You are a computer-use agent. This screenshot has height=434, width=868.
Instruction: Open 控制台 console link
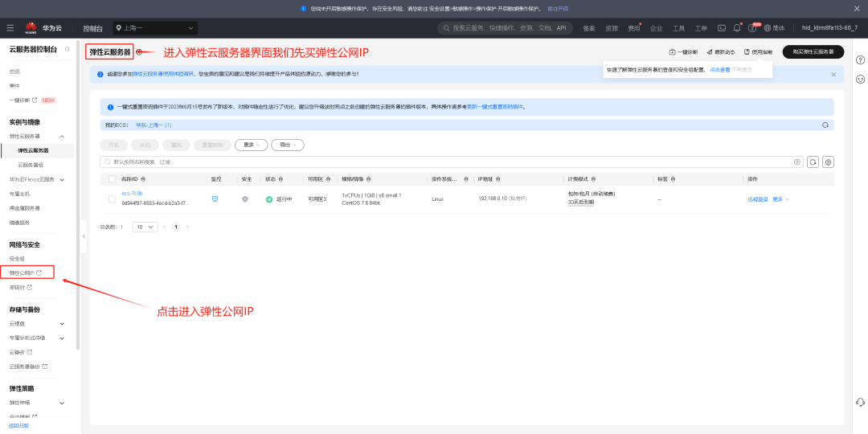[x=93, y=28]
